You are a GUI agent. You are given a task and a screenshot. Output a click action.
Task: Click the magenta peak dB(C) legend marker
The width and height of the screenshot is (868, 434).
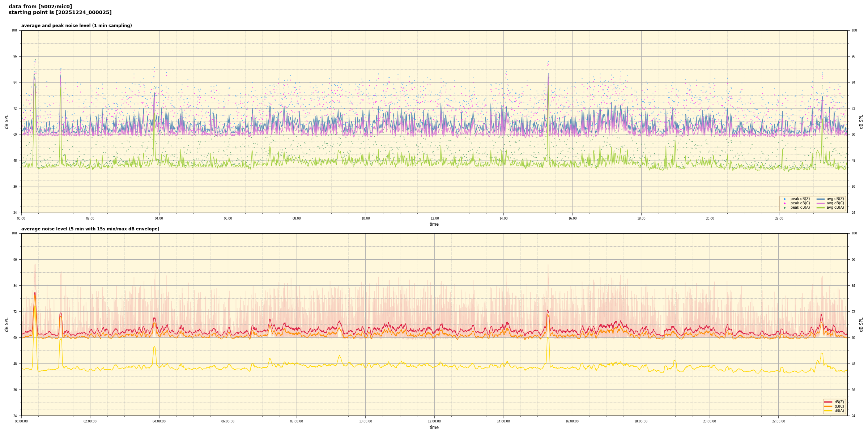pos(784,203)
